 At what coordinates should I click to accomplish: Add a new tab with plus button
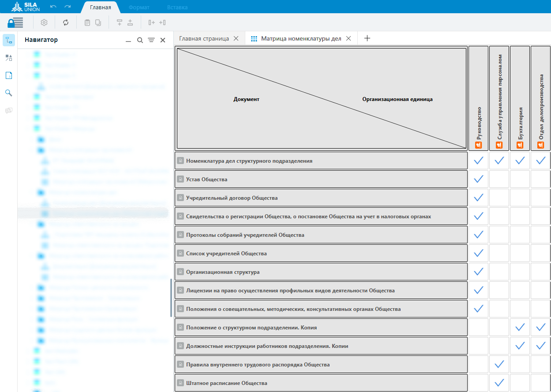point(367,38)
